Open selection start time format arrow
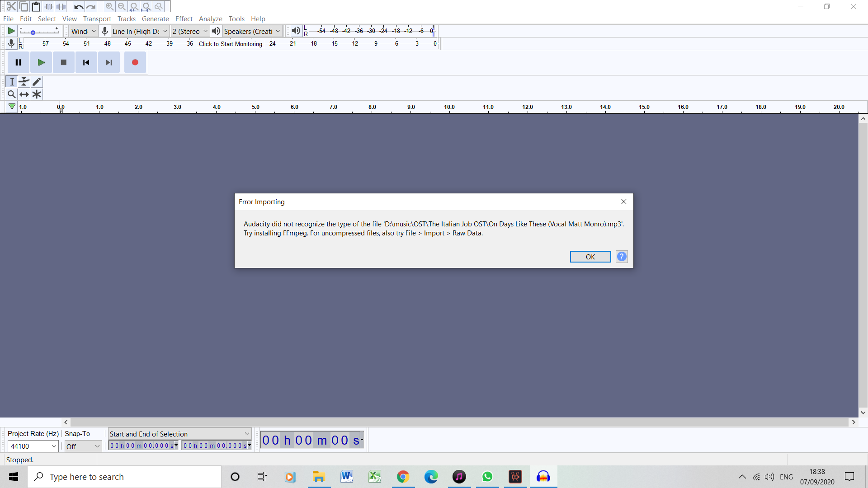This screenshot has height=488, width=868. 176,445
